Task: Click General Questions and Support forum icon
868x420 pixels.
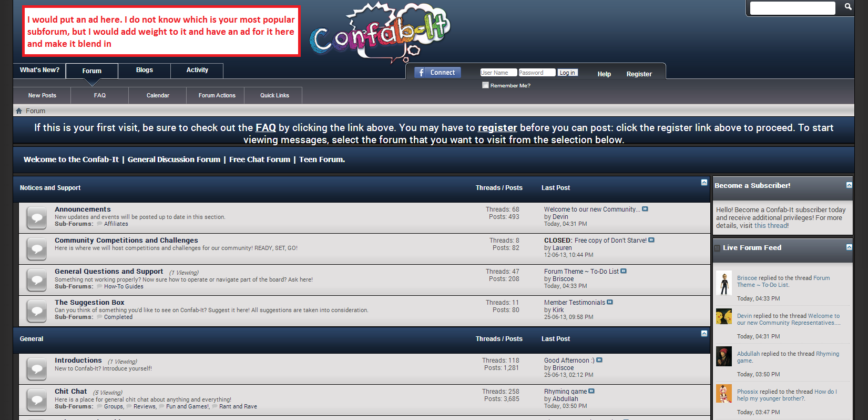Action: point(37,280)
